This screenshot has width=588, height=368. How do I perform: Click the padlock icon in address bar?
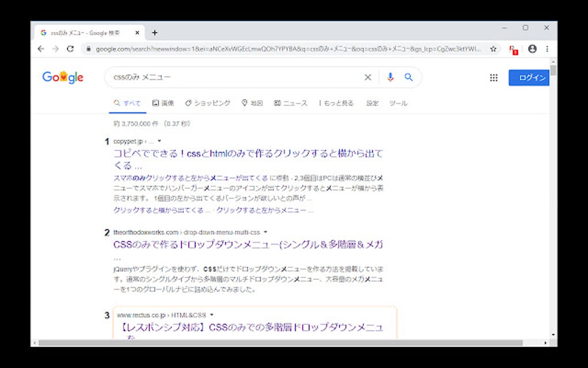(x=89, y=49)
